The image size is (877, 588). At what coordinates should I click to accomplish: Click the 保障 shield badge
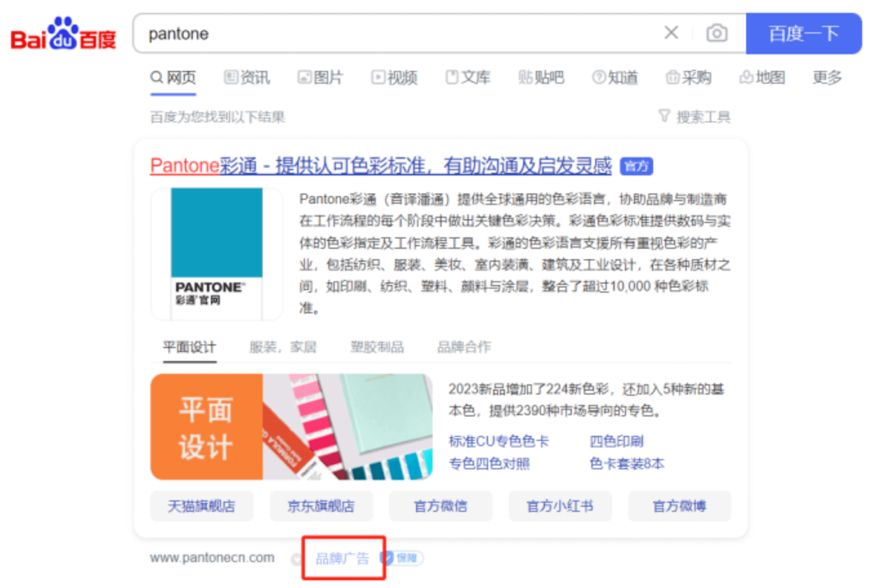pos(402,558)
